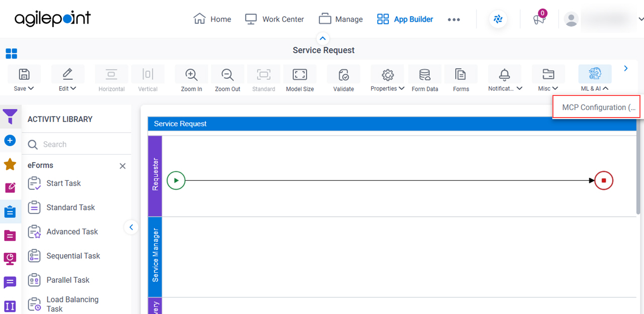Collapse the top navigation with chevron up
This screenshot has height=314, width=644.
pos(323,38)
